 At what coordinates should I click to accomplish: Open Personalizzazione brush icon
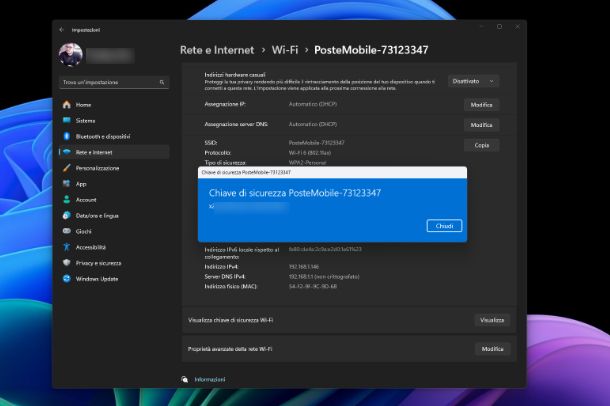click(67, 168)
